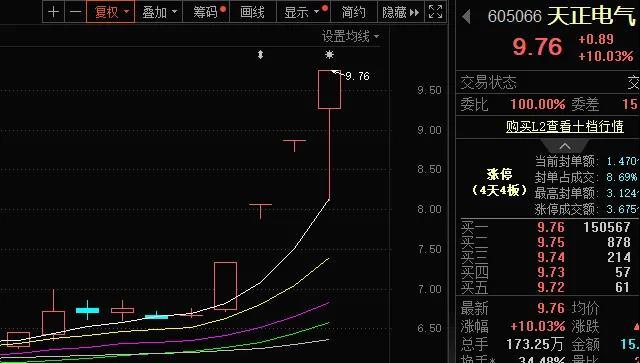This screenshot has height=363, width=640.
Task: Select 买一 bid price 9.76
Action: tap(551, 227)
